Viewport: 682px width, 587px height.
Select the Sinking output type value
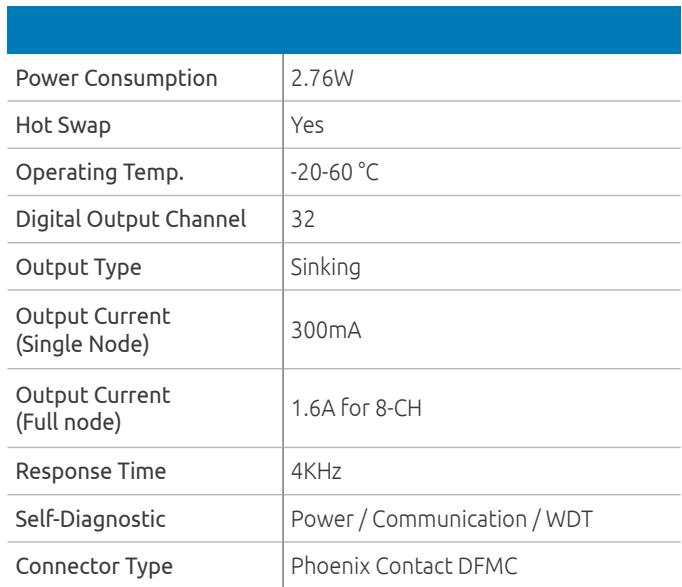[x=326, y=267]
